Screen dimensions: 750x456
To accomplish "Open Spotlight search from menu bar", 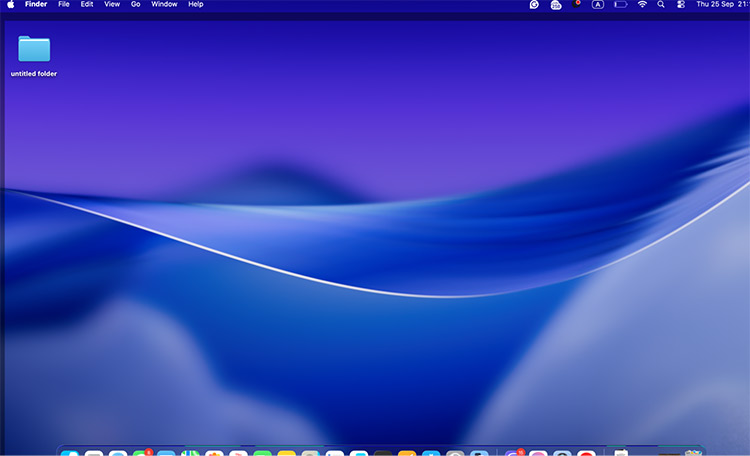I will pos(661,5).
